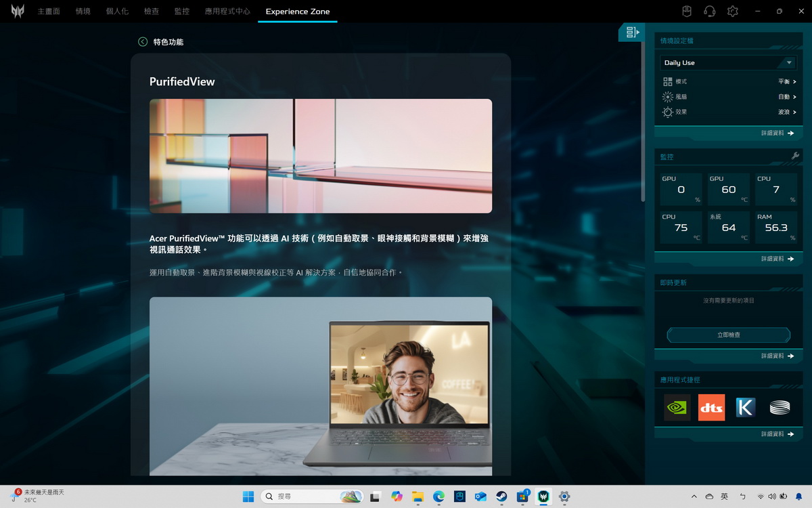Expand the 效果 setting showing 波浪
The width and height of the screenshot is (812, 508).
click(x=787, y=112)
